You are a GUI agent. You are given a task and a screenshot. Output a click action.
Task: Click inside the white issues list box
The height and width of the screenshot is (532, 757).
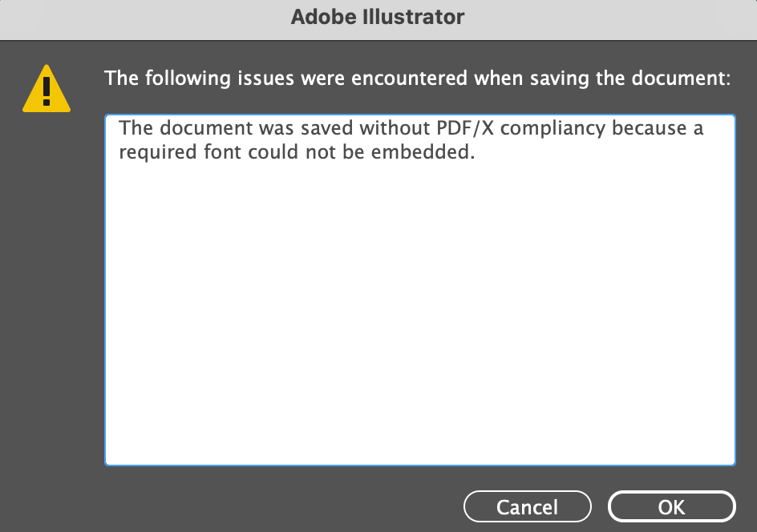tap(419, 288)
